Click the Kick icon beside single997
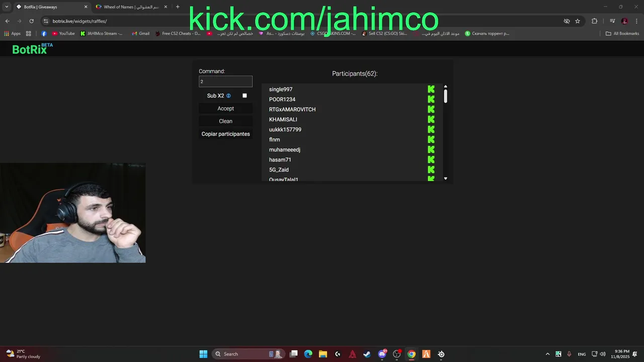This screenshot has width=644, height=362. [431, 89]
